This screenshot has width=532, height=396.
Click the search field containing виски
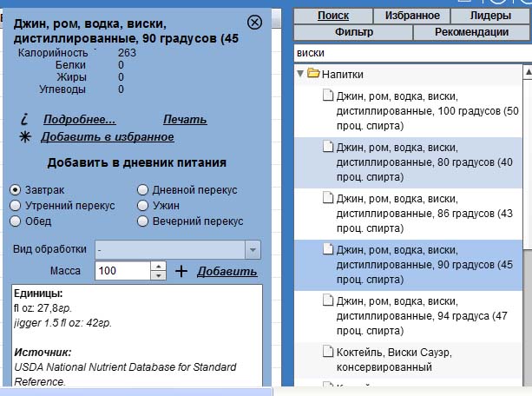(x=412, y=53)
